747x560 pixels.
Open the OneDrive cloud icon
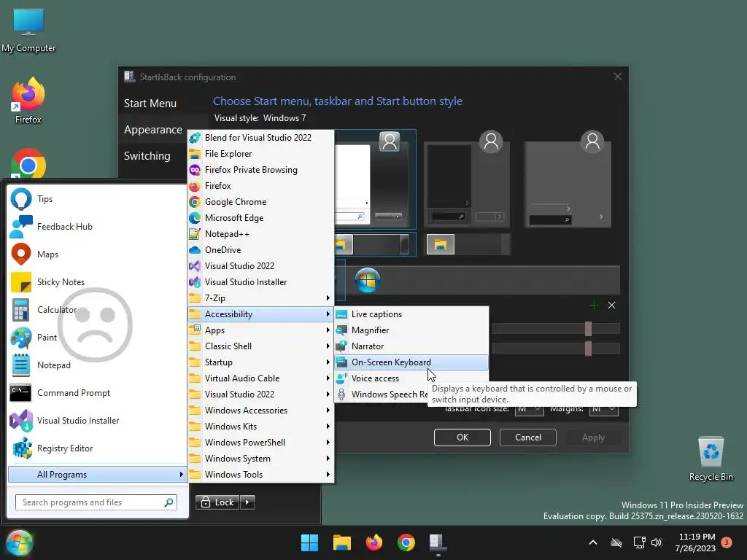pos(194,250)
